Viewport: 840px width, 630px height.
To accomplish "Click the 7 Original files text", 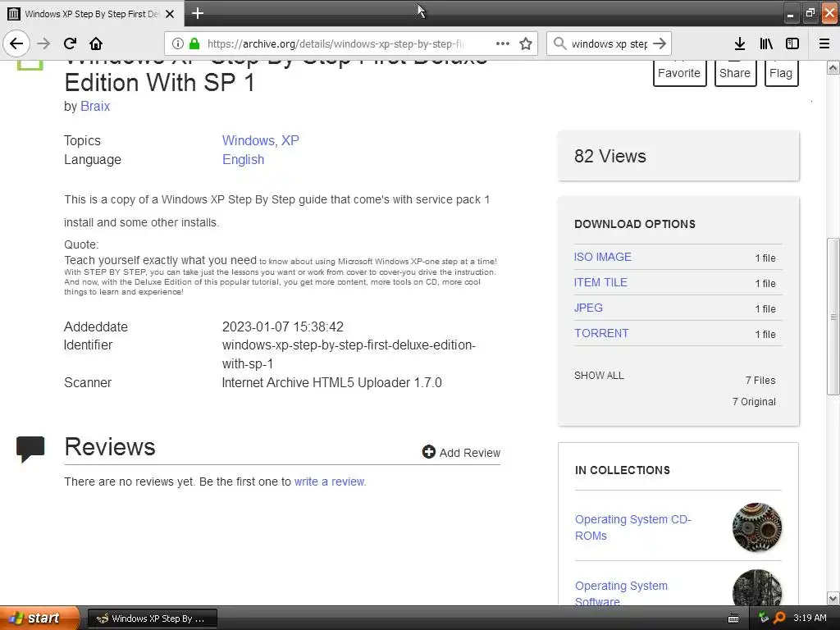I will pyautogui.click(x=754, y=401).
